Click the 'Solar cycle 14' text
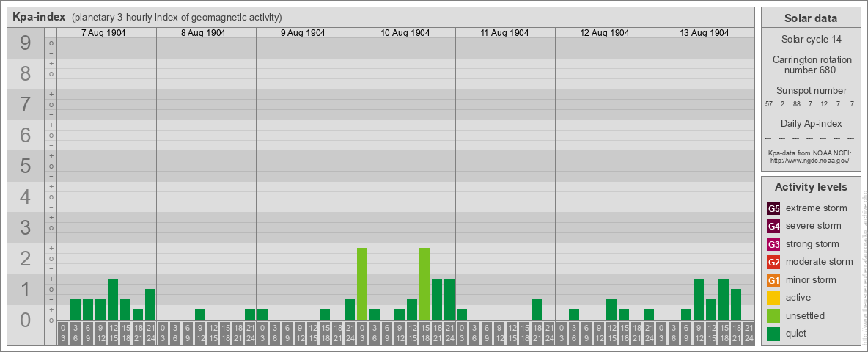This screenshot has width=868, height=352. (x=811, y=40)
